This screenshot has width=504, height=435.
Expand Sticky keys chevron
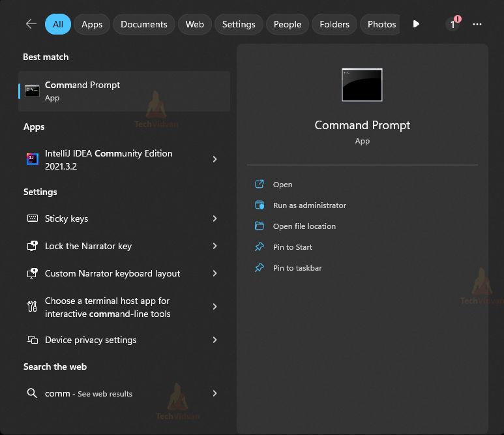click(215, 218)
